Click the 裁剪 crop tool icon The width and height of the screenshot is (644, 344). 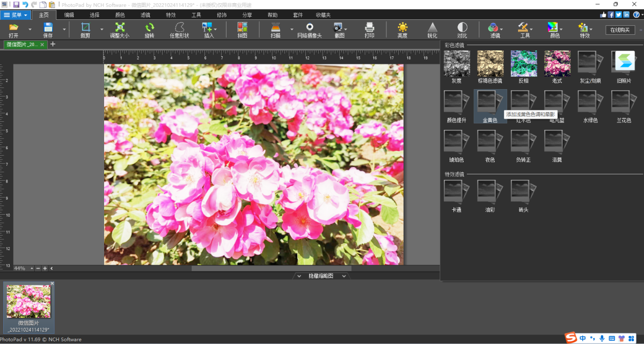(x=85, y=27)
